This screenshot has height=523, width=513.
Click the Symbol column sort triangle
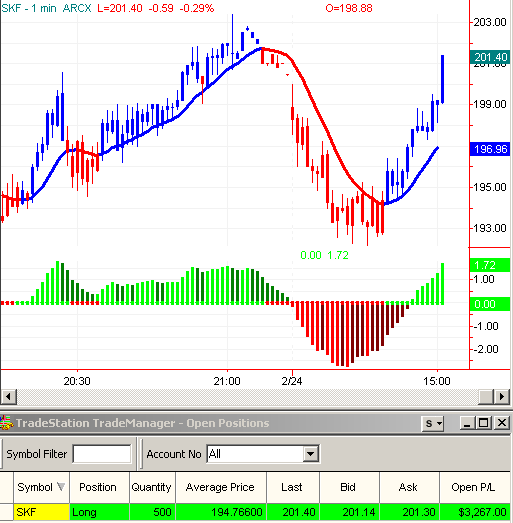[61, 487]
